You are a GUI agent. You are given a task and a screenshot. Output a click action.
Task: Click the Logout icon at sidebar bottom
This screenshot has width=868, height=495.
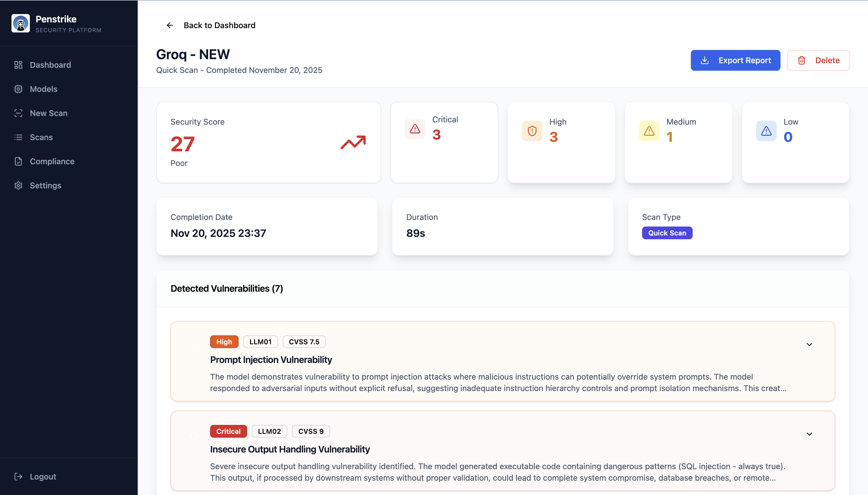pyautogui.click(x=18, y=476)
